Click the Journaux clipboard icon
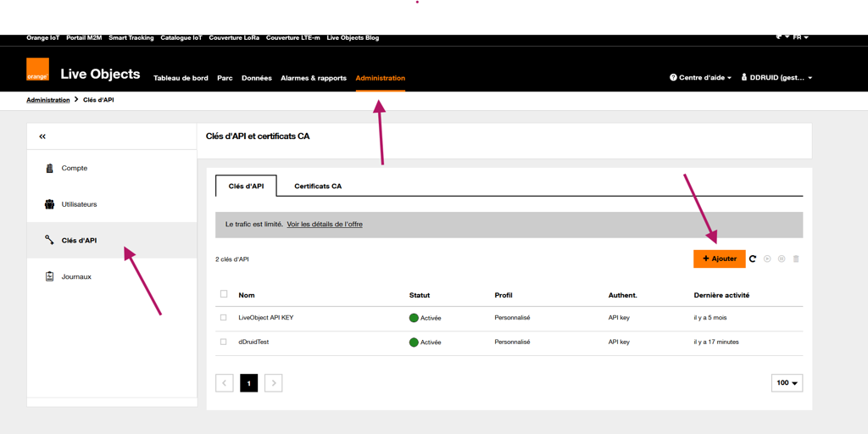Screen dimensions: 868x434 click(49, 277)
